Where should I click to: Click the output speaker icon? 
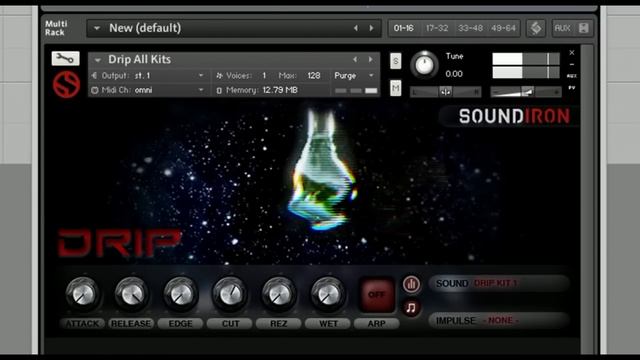pos(95,76)
